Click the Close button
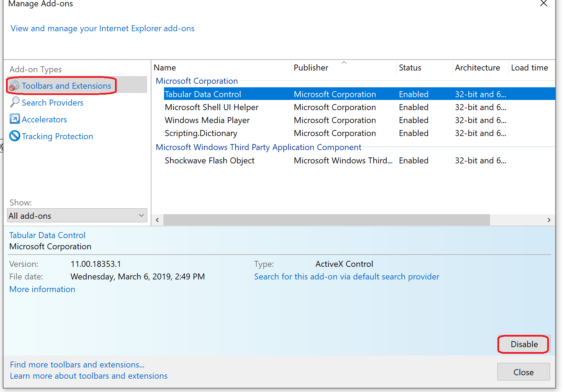Viewport: 564px width, 392px height. coord(524,372)
